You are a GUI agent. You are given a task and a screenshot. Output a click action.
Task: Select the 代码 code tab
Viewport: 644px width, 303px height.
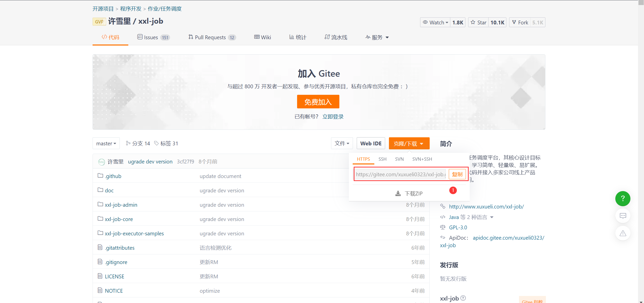point(110,37)
